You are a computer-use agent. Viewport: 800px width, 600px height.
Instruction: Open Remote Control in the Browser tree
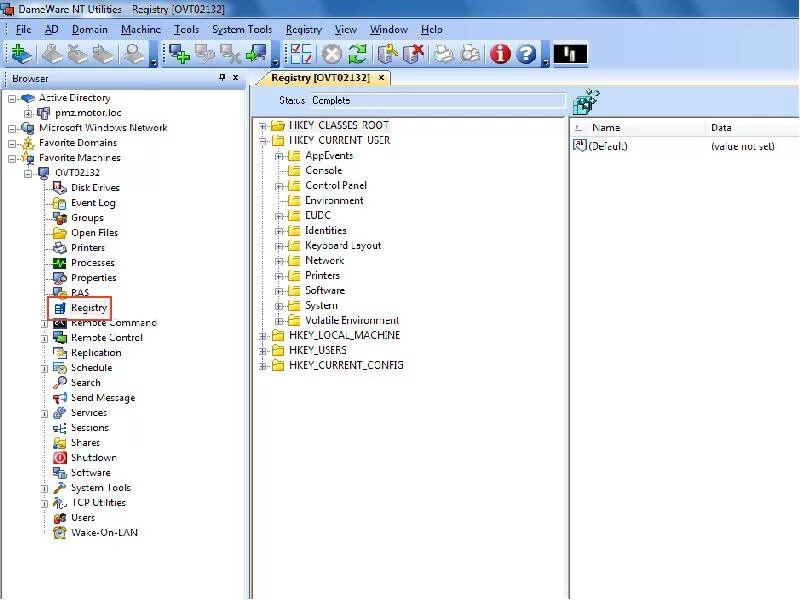pyautogui.click(x=107, y=338)
